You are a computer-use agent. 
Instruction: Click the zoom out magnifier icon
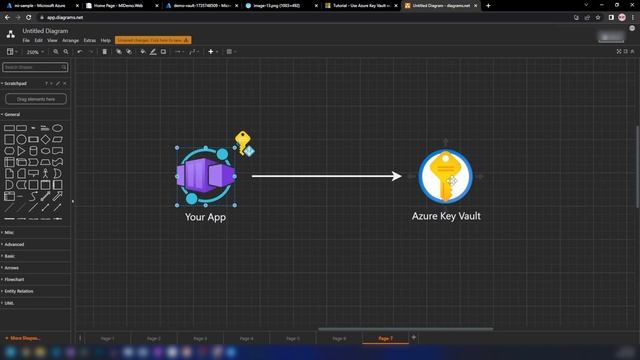tap(66, 52)
